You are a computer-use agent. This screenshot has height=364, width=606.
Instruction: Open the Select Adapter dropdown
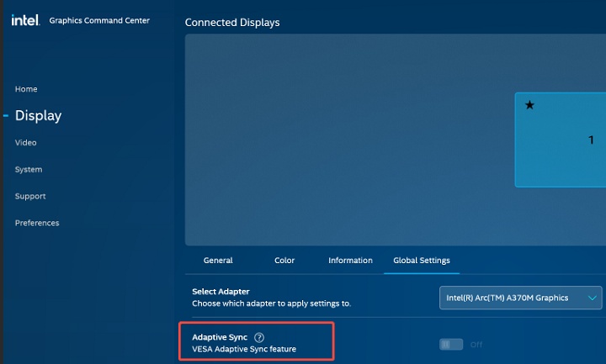coord(521,298)
